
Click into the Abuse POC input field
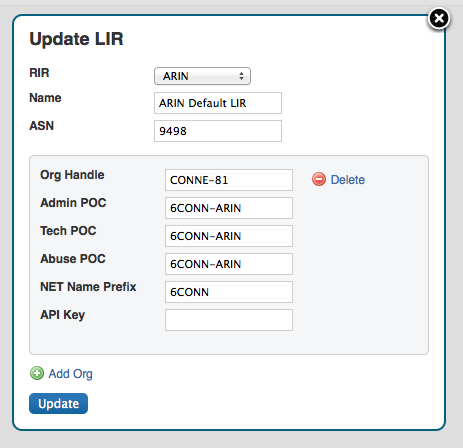pyautogui.click(x=229, y=264)
